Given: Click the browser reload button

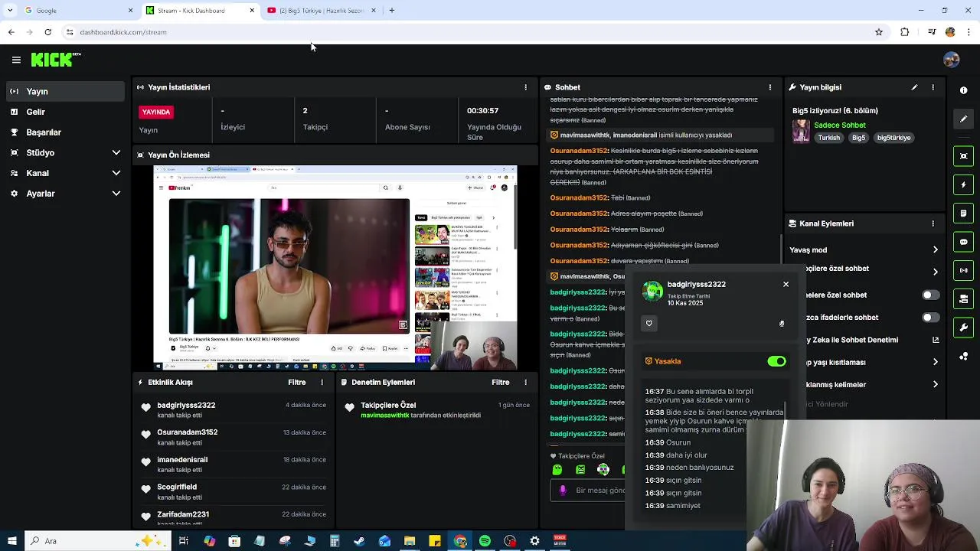Looking at the screenshot, I should coord(47,32).
